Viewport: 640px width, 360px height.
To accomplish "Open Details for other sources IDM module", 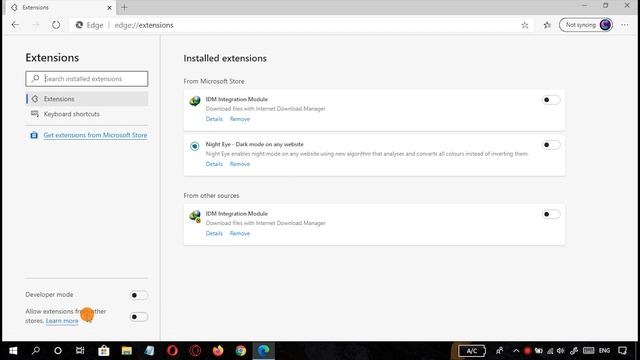I will pyautogui.click(x=214, y=233).
